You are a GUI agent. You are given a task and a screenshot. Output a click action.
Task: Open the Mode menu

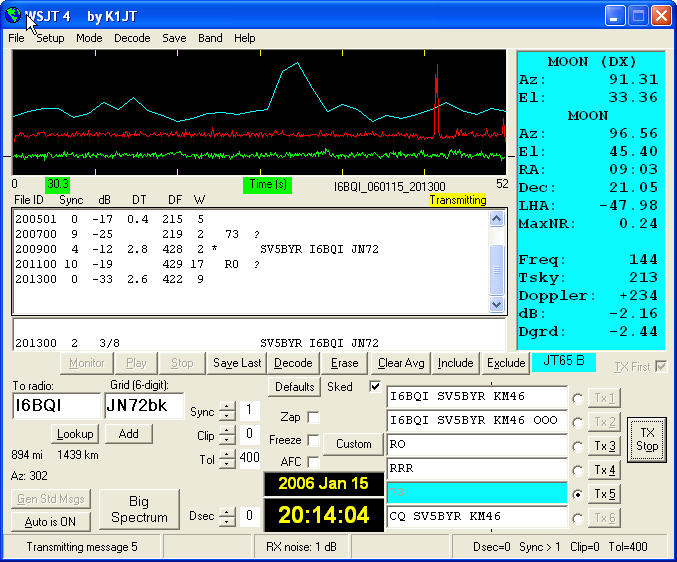point(89,38)
